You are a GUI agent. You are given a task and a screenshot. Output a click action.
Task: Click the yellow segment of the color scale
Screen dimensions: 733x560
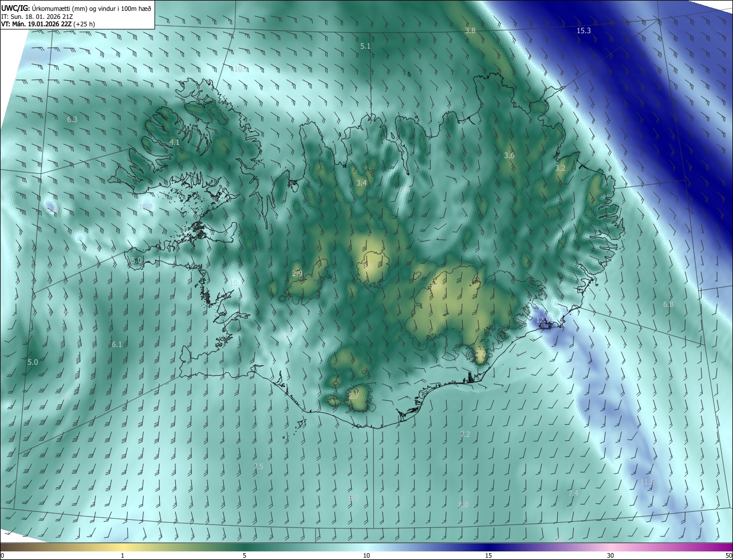click(123, 547)
